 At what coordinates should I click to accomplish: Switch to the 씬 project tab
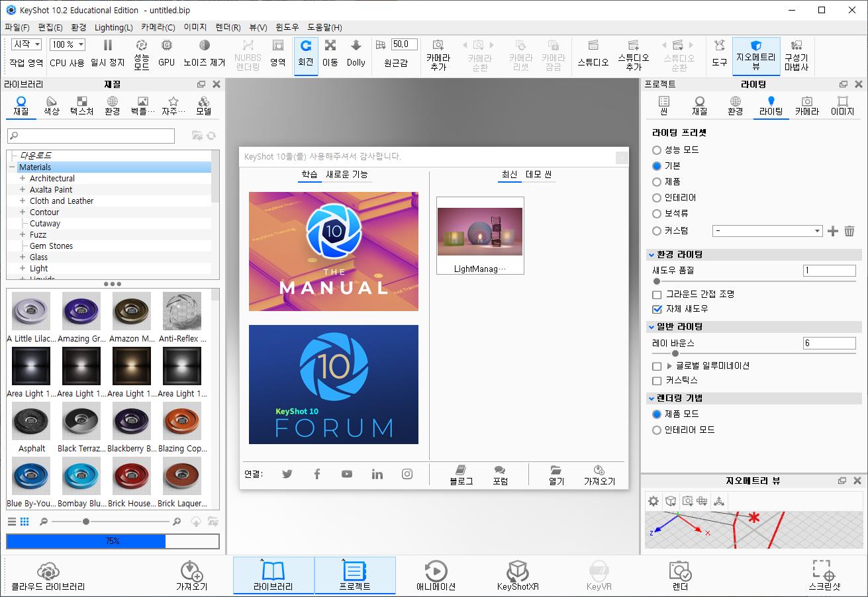pos(664,106)
